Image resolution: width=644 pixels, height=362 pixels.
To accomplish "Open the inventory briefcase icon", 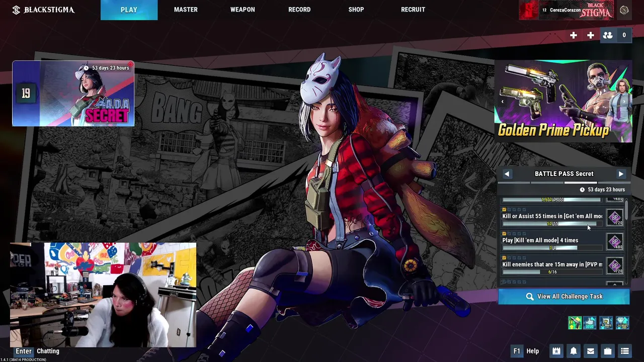I will pos(608,351).
